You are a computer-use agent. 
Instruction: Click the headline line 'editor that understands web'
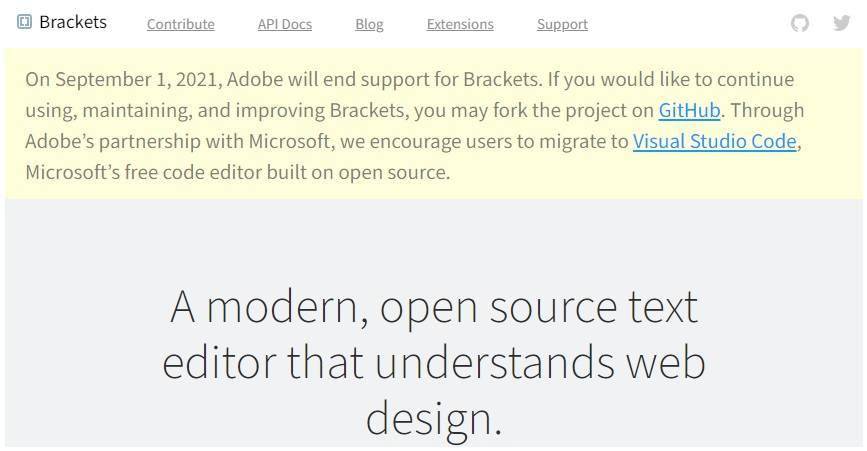click(434, 363)
